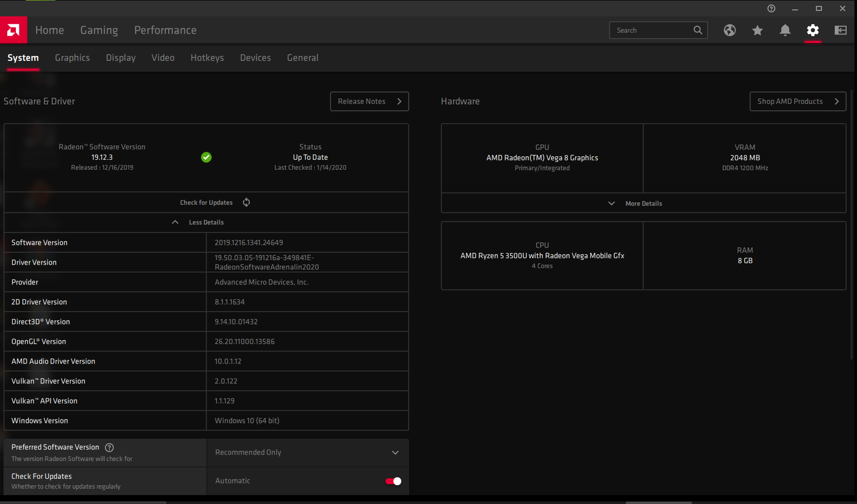Open the help question mark icon
Screen dimensions: 857x504
coord(771,8)
